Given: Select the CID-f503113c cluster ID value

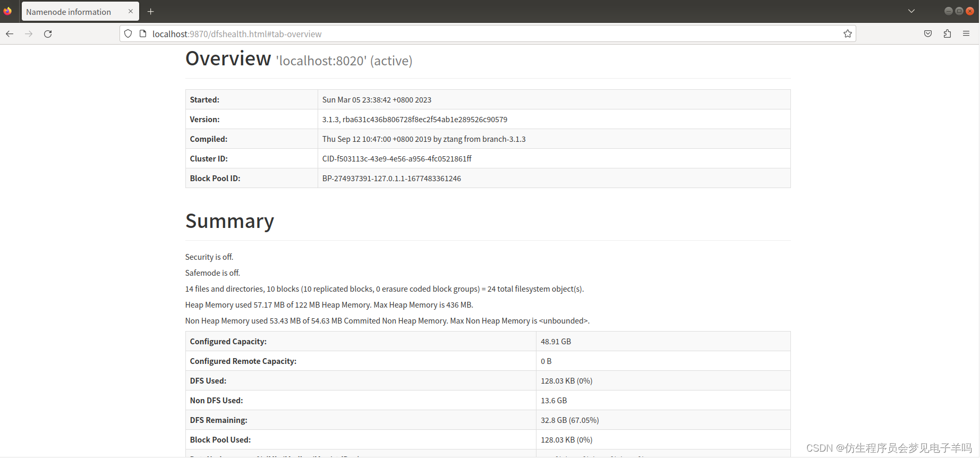Looking at the screenshot, I should pyautogui.click(x=397, y=159).
